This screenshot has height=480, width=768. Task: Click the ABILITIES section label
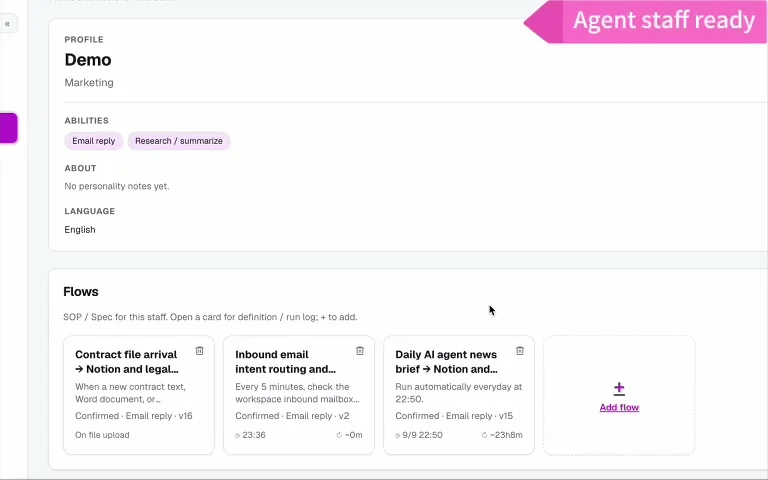click(87, 120)
